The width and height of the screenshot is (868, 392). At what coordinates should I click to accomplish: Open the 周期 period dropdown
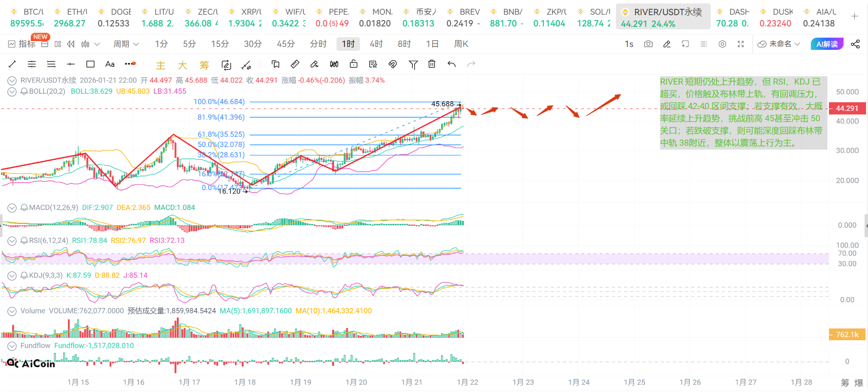pos(126,44)
